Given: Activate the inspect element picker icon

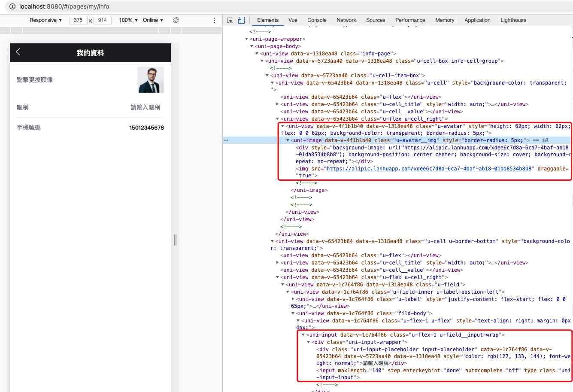Looking at the screenshot, I should coord(230,20).
